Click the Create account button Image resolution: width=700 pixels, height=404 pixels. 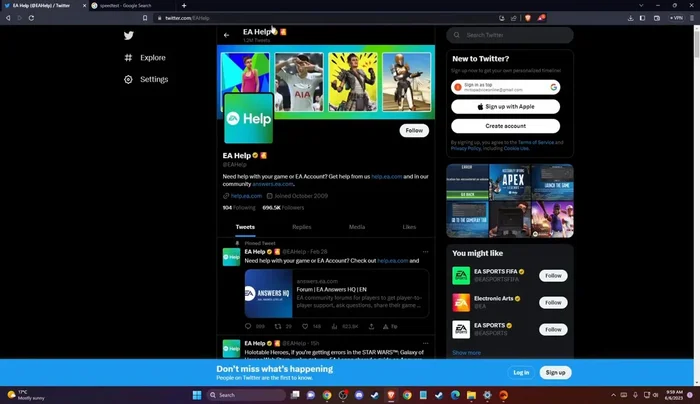click(505, 126)
